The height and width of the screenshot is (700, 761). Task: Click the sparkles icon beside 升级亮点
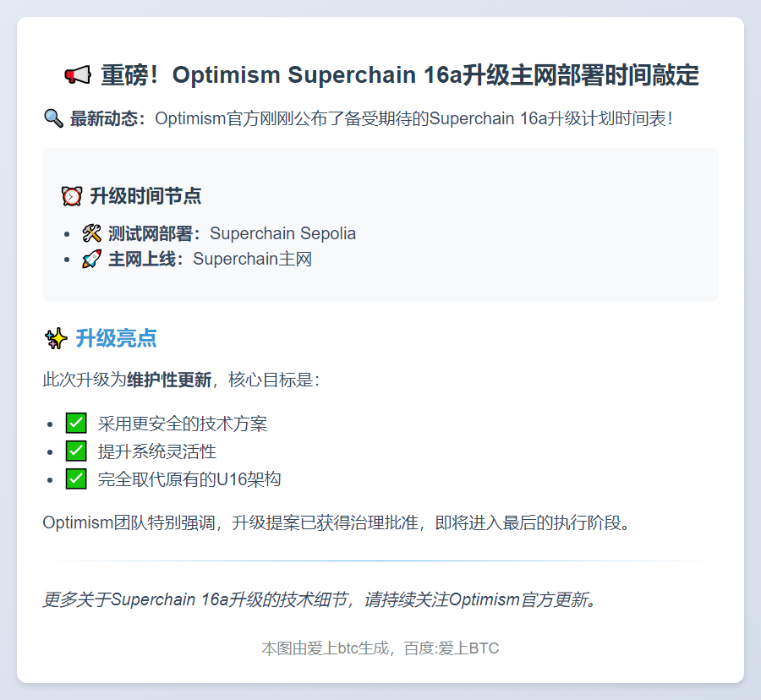(56, 339)
